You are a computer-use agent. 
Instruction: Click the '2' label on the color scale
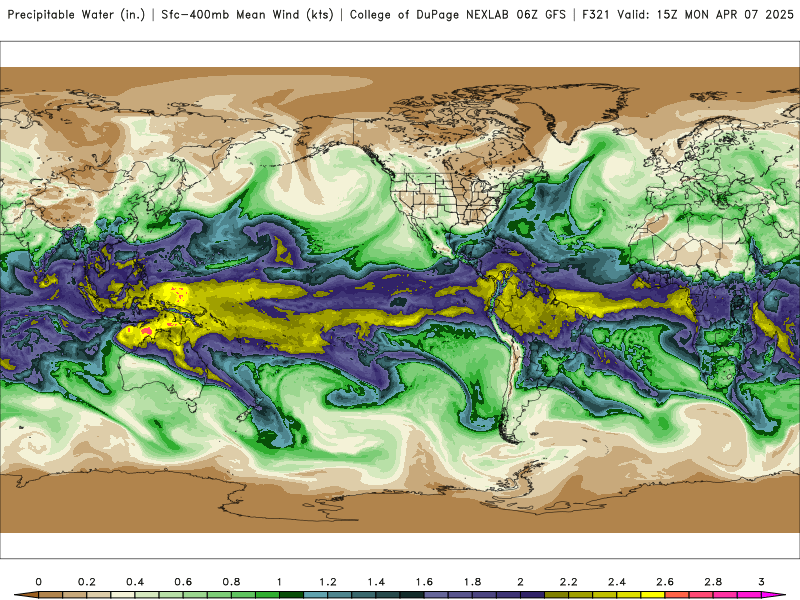pyautogui.click(x=520, y=582)
